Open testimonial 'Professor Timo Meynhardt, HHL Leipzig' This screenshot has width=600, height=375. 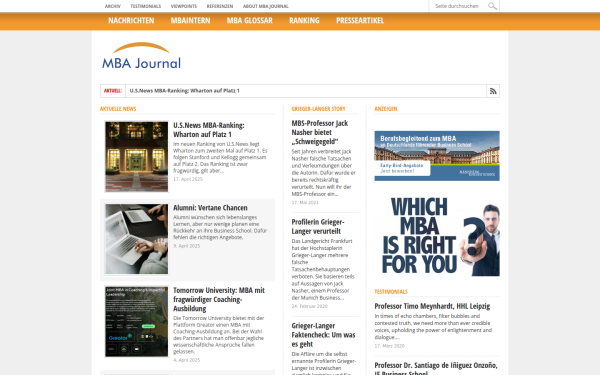(x=432, y=306)
